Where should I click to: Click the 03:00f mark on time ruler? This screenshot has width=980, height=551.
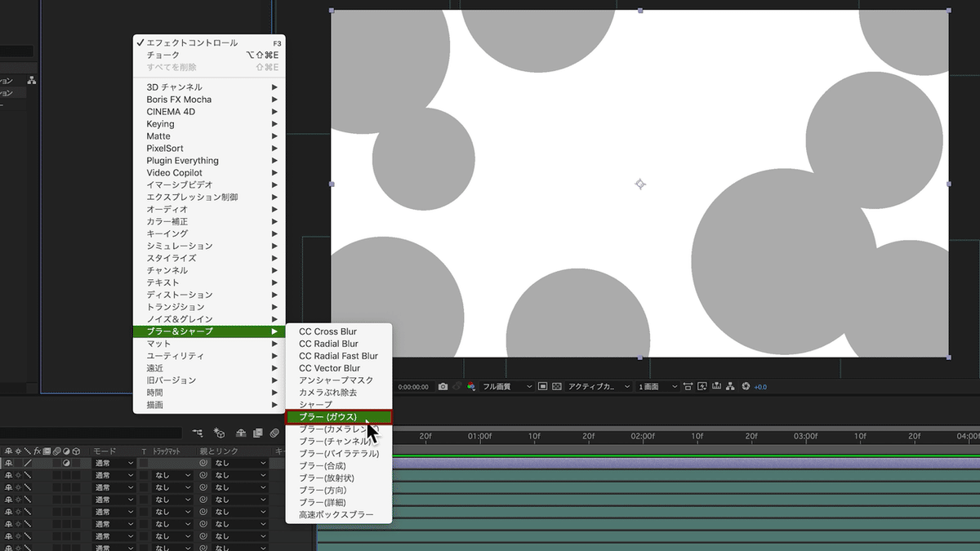point(806,437)
